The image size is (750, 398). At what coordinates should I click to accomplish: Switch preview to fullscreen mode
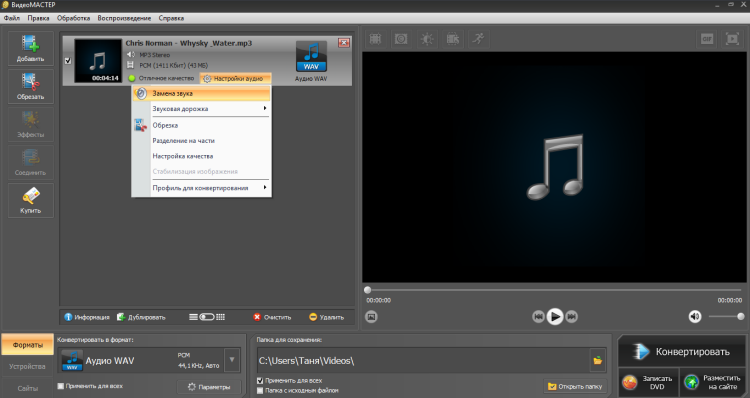pyautogui.click(x=732, y=39)
